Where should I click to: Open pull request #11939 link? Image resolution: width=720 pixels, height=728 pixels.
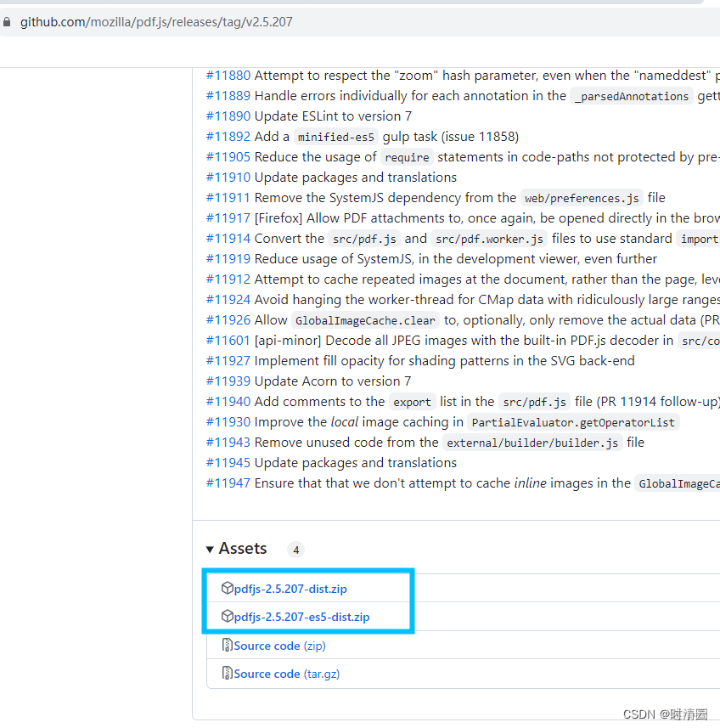228,381
